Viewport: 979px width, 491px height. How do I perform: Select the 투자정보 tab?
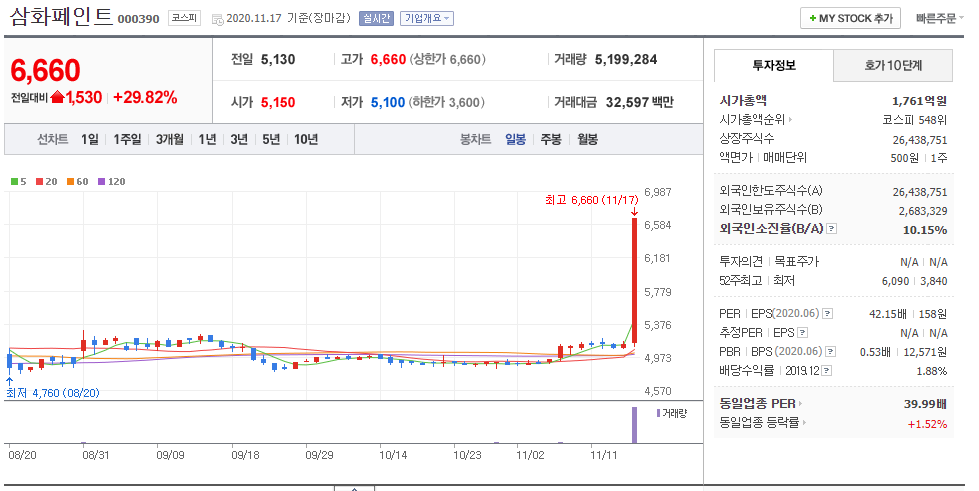(774, 65)
